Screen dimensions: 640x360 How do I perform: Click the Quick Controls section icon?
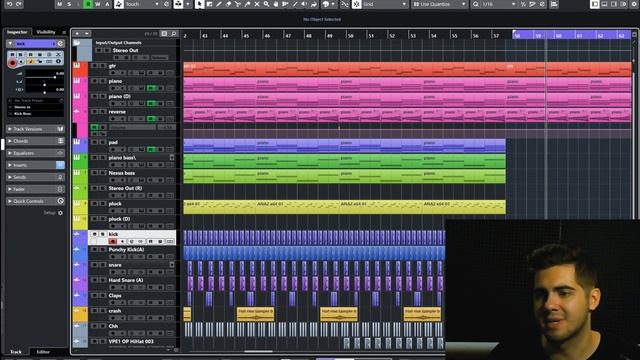pos(60,201)
